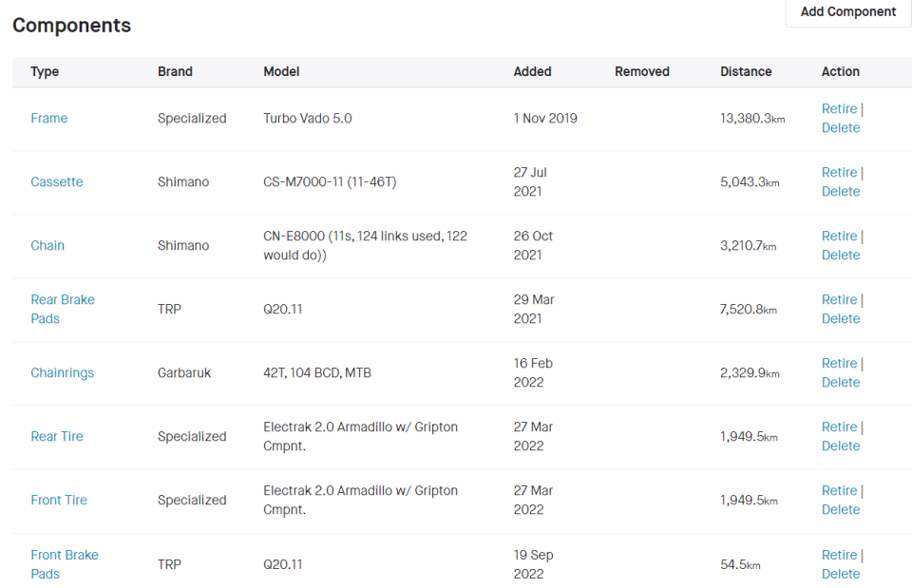Retire the Garbaruk Chainrings
The height and width of the screenshot is (588, 912).
[839, 364]
